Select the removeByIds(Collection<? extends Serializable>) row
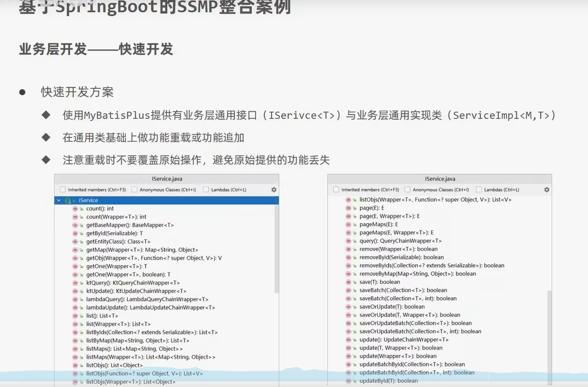This screenshot has height=387, width=588. tap(438, 266)
